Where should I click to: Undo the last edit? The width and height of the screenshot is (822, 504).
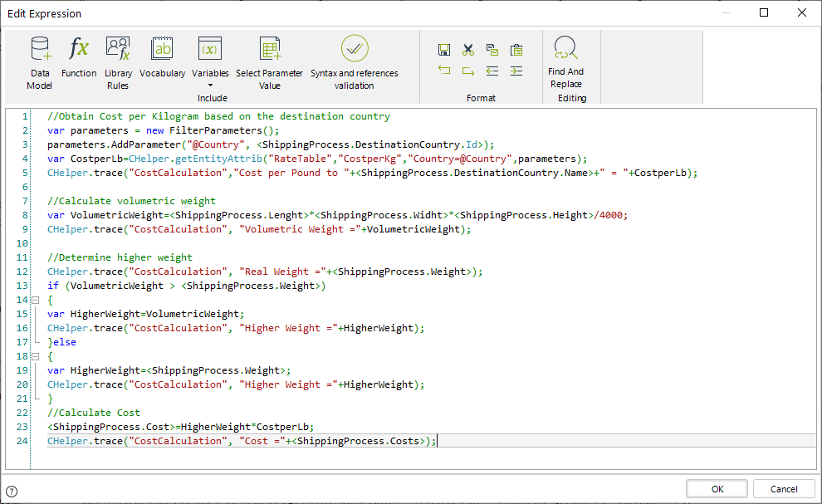click(444, 71)
